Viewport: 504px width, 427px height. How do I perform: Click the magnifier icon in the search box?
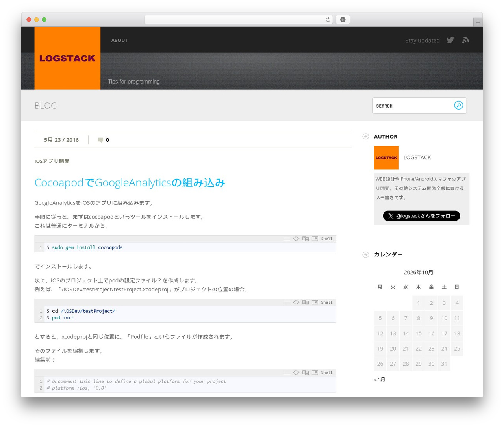458,105
